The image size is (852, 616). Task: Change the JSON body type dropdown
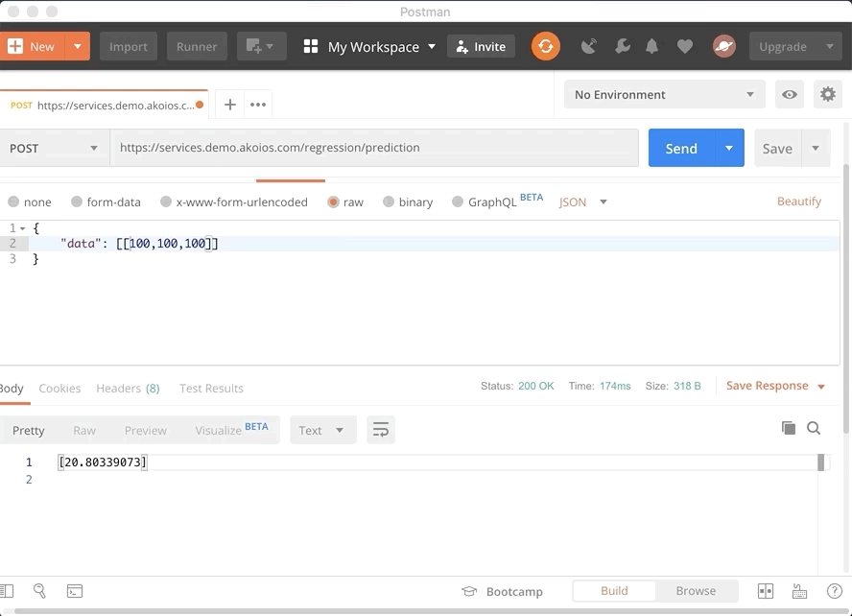coord(583,202)
